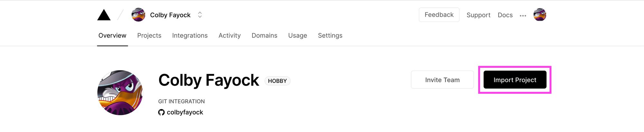Open the Settings tab

click(330, 35)
